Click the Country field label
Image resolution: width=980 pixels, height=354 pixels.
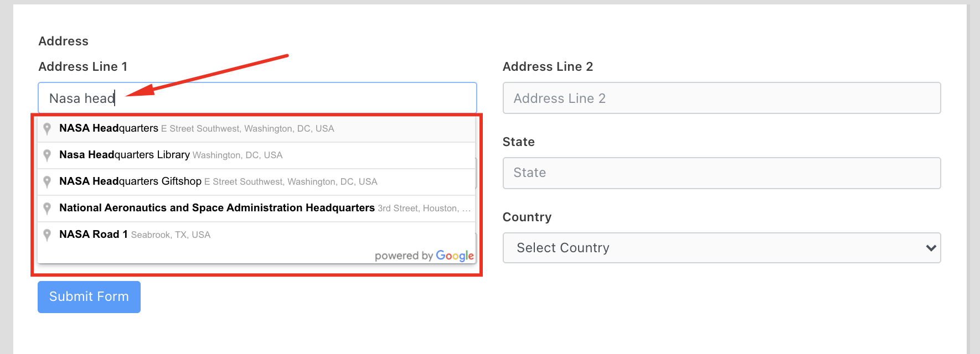[x=527, y=217]
